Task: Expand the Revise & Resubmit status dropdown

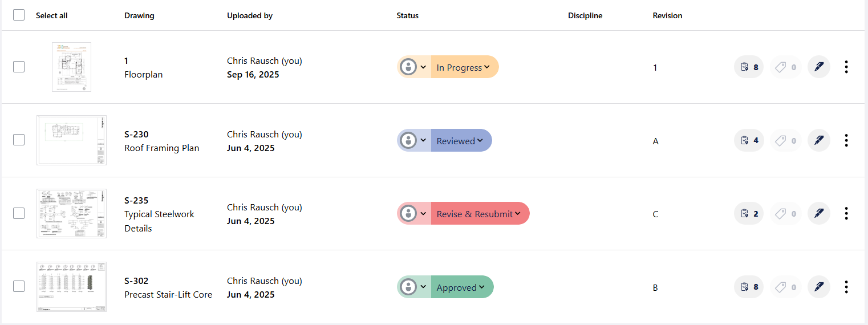Action: click(480, 214)
